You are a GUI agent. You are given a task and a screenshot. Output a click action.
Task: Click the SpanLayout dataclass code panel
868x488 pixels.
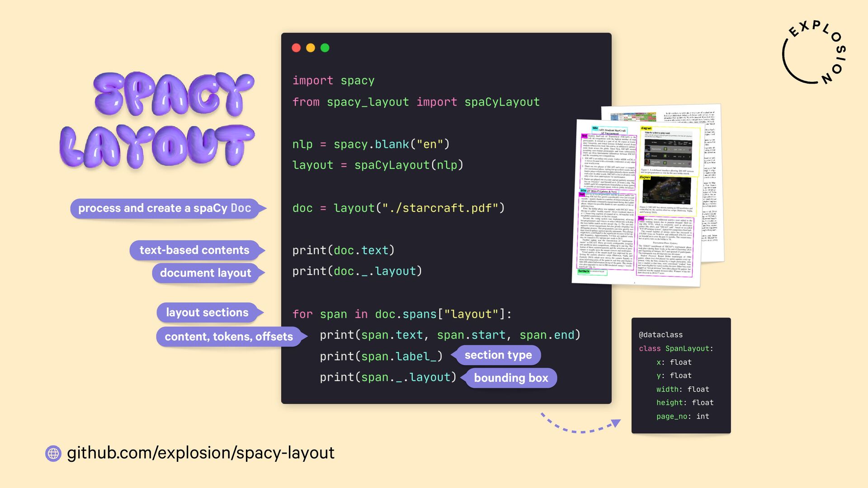(x=681, y=375)
